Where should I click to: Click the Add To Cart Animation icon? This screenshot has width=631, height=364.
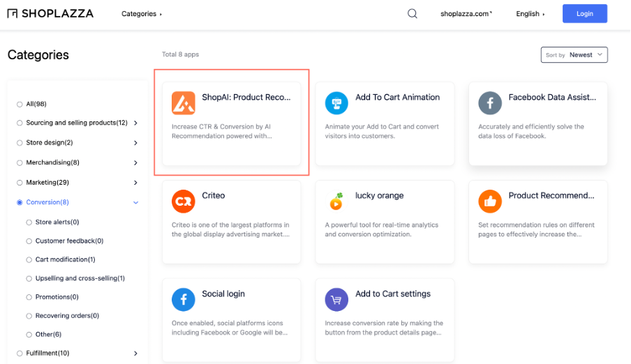(336, 103)
